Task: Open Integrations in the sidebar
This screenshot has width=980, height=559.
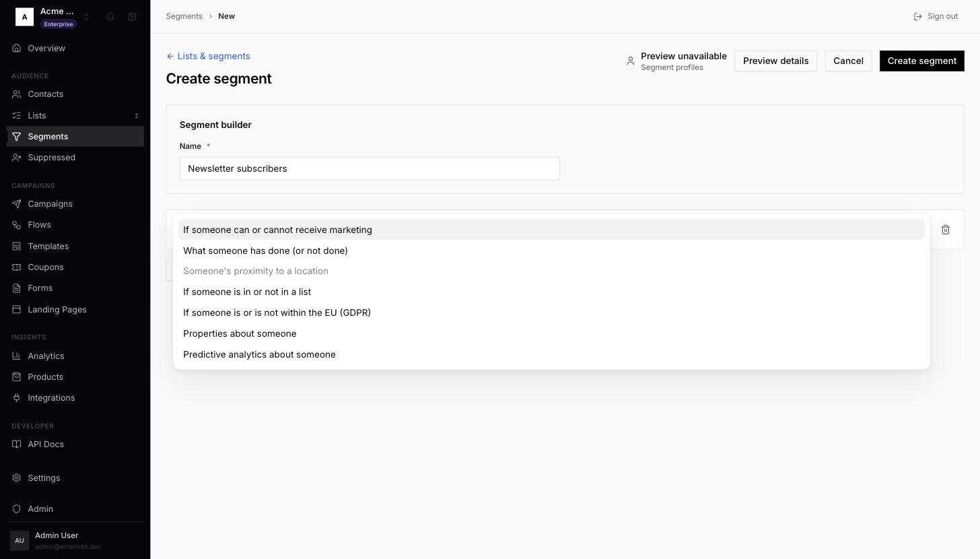Action: pos(75,398)
